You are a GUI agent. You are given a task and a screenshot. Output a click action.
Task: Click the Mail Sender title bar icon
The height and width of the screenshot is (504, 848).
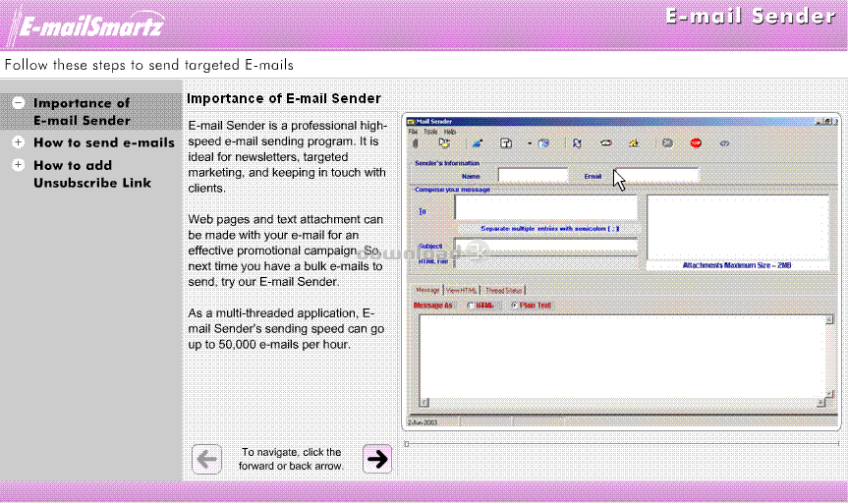411,121
